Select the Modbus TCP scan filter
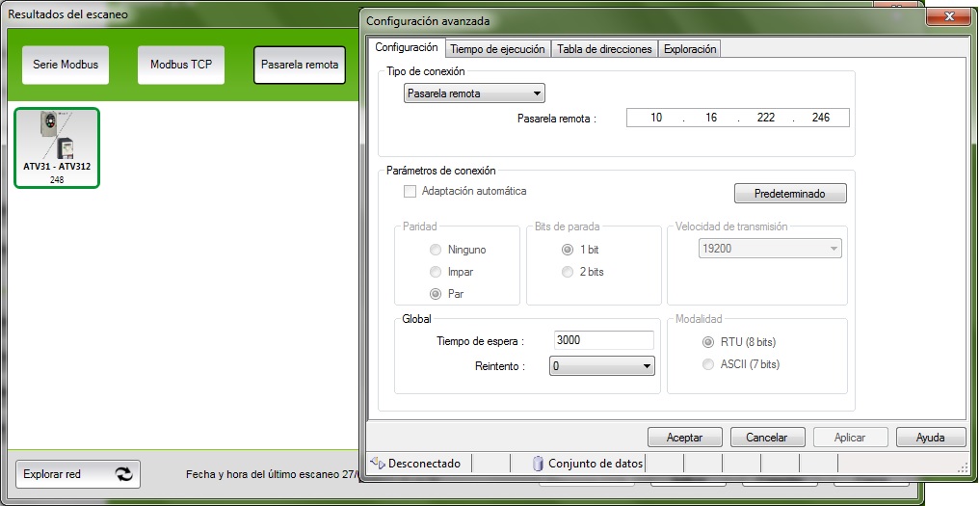This screenshot has height=506, width=980. click(x=181, y=65)
